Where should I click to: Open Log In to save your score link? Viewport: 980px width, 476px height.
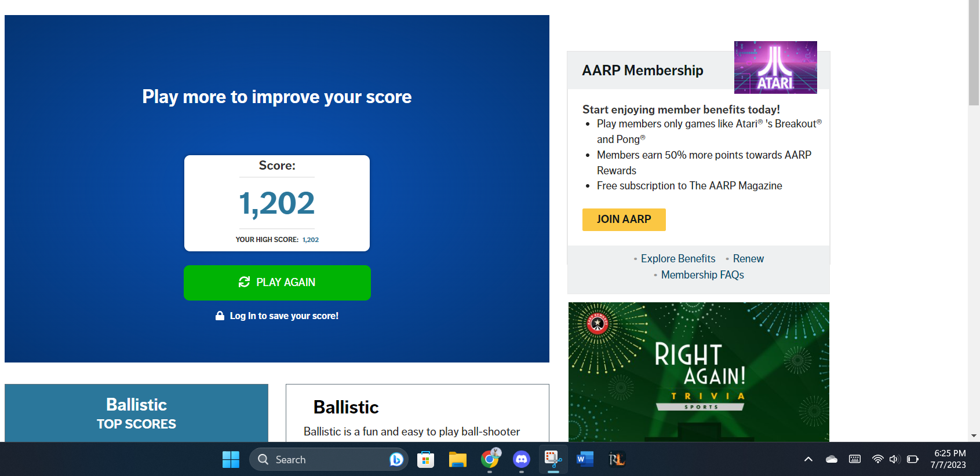pyautogui.click(x=284, y=316)
